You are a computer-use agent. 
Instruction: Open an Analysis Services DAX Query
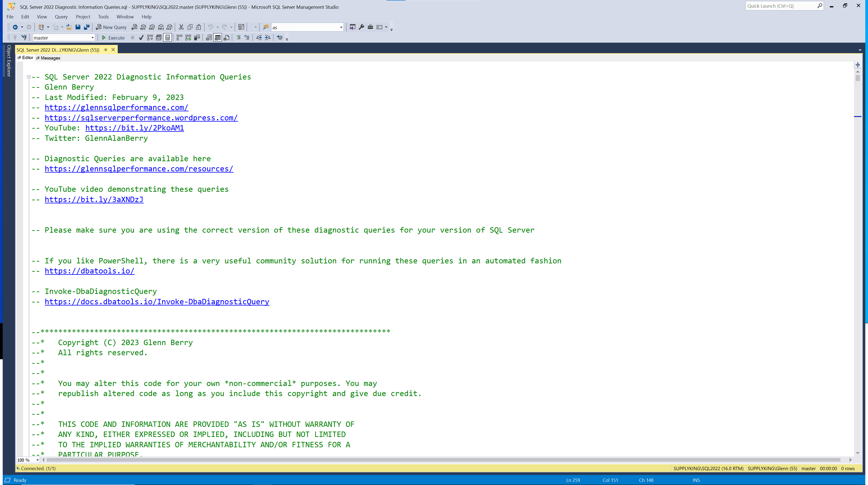point(169,27)
